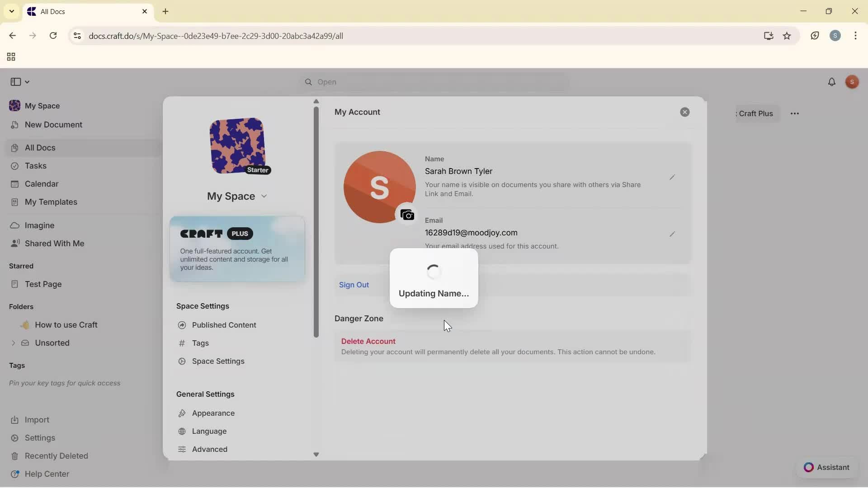Open Advanced settings

(209, 449)
